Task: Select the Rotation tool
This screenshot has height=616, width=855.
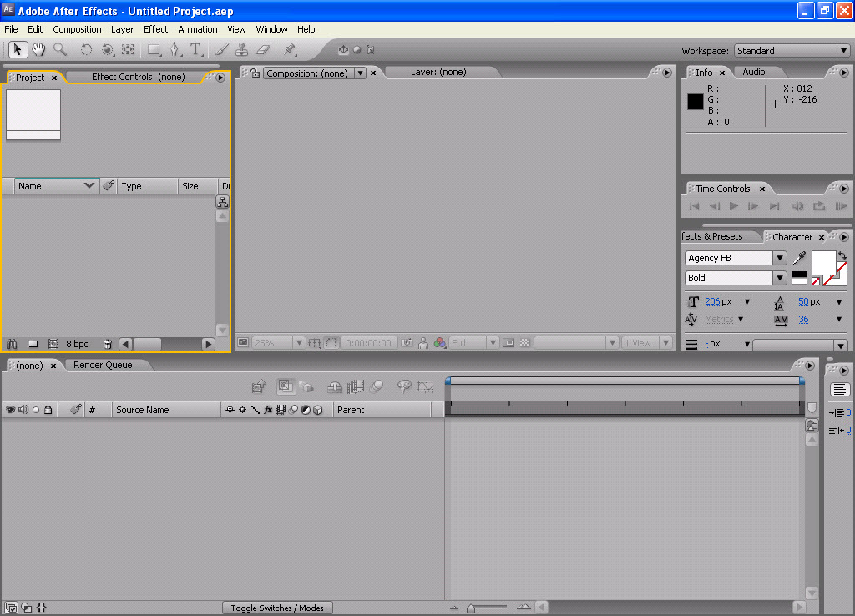Action: click(x=86, y=50)
